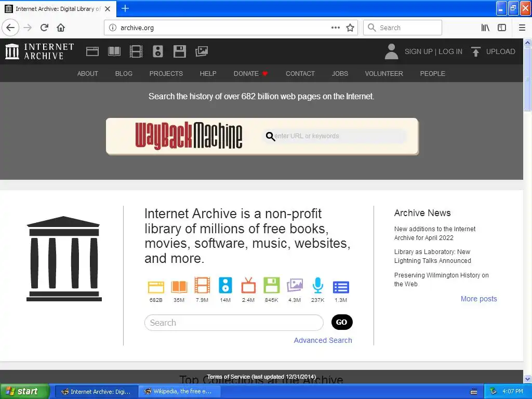Open the microphone icon labeled 237K
Screen dimensions: 532x399
pyautogui.click(x=317, y=285)
